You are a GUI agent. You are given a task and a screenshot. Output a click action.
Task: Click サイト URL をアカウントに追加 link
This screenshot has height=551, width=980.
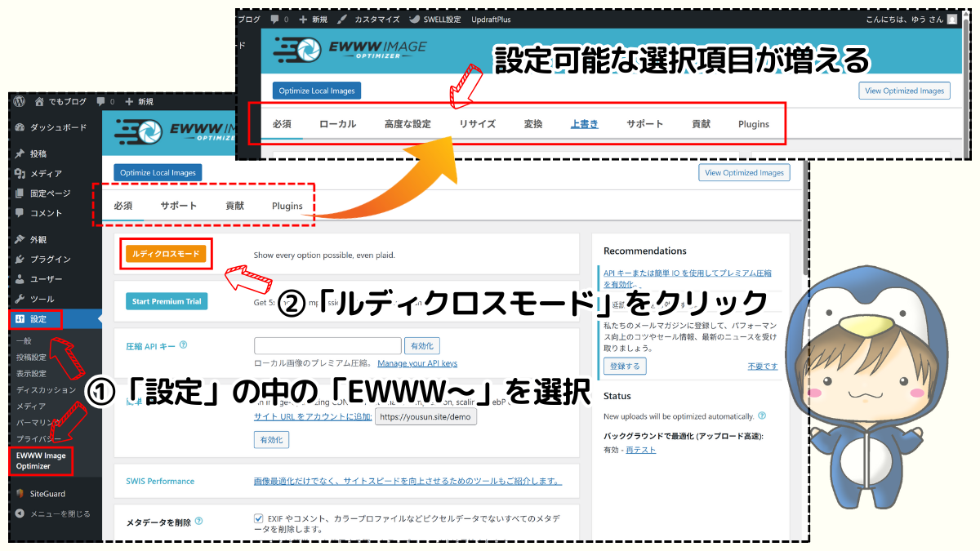coord(313,416)
